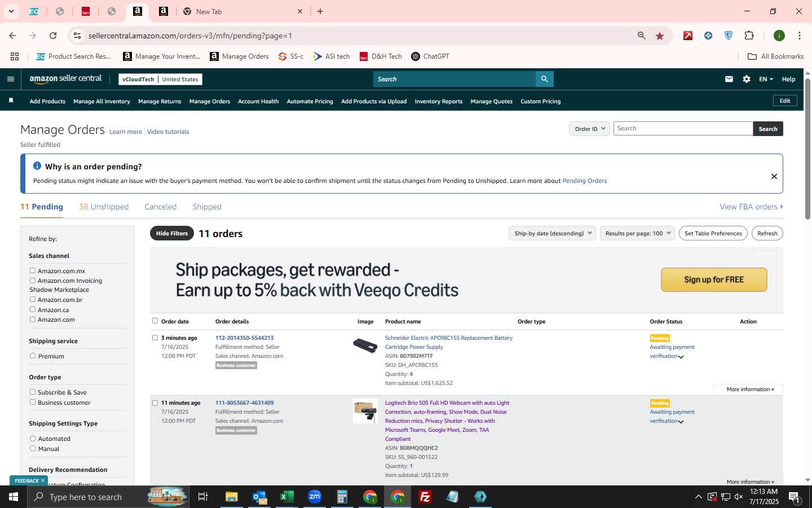Bookmark this page with the star icon
This screenshot has width=812, height=508.
click(x=660, y=36)
